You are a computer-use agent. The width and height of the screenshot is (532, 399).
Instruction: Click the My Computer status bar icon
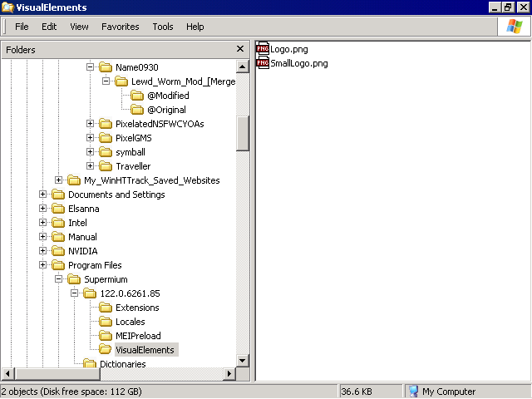tap(413, 392)
